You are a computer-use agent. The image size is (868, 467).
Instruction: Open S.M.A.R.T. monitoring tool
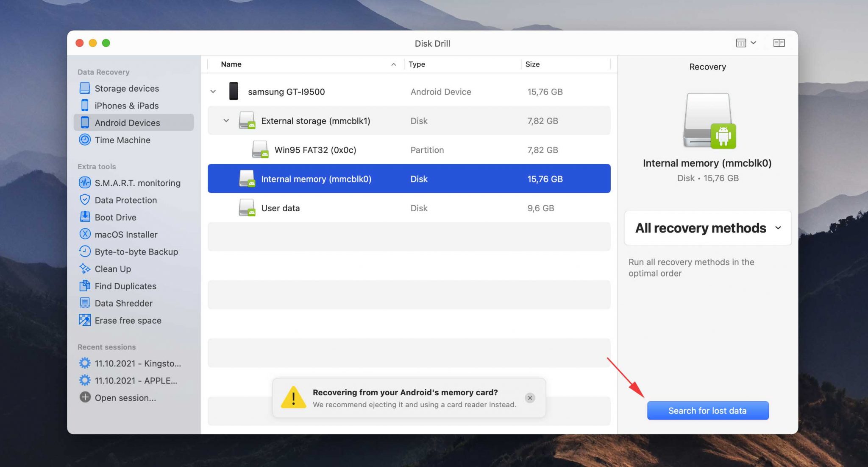click(x=134, y=183)
